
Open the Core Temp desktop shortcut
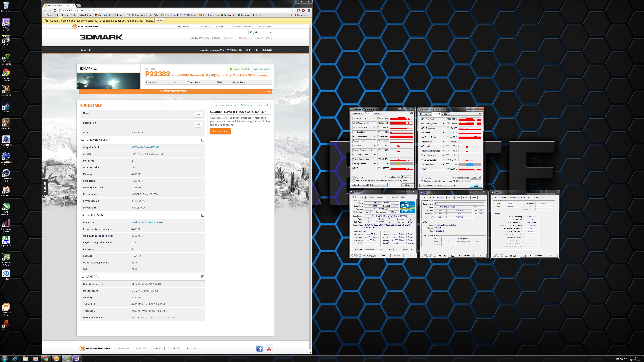[x=6, y=191]
